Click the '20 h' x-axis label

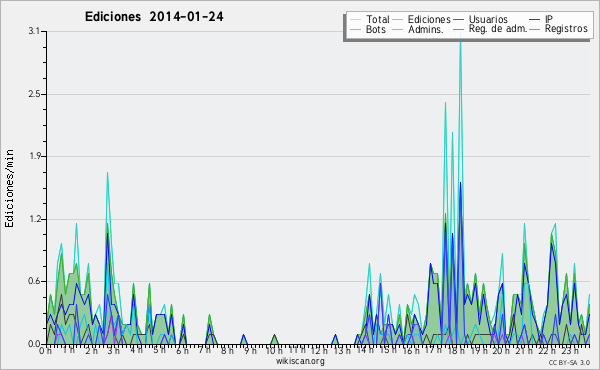[x=501, y=351]
